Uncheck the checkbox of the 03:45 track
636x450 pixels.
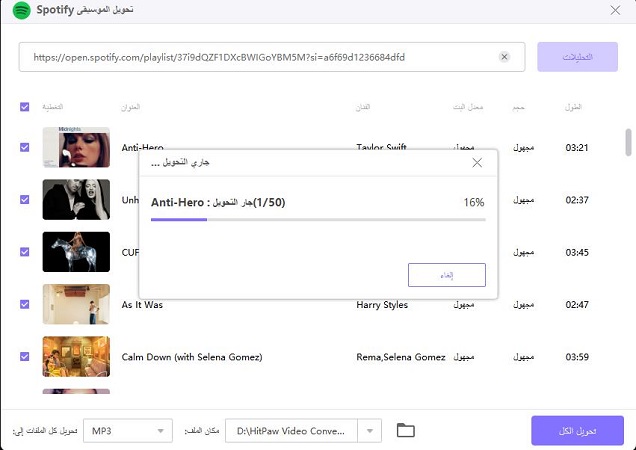tap(25, 252)
